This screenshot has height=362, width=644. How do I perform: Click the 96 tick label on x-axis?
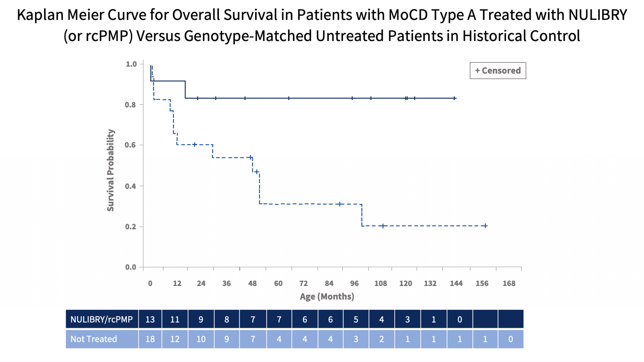tap(354, 283)
